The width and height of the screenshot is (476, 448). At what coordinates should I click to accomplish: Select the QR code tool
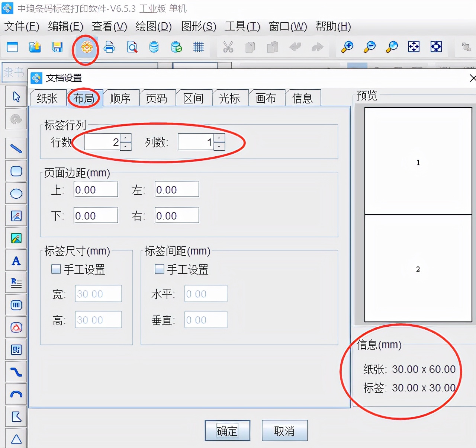(16, 350)
